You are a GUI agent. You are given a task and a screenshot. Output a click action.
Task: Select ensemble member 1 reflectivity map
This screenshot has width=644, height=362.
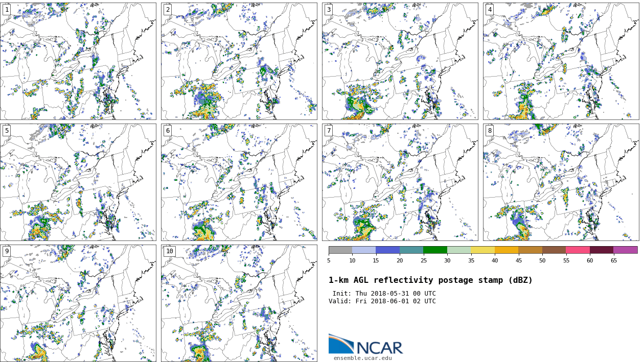click(78, 61)
